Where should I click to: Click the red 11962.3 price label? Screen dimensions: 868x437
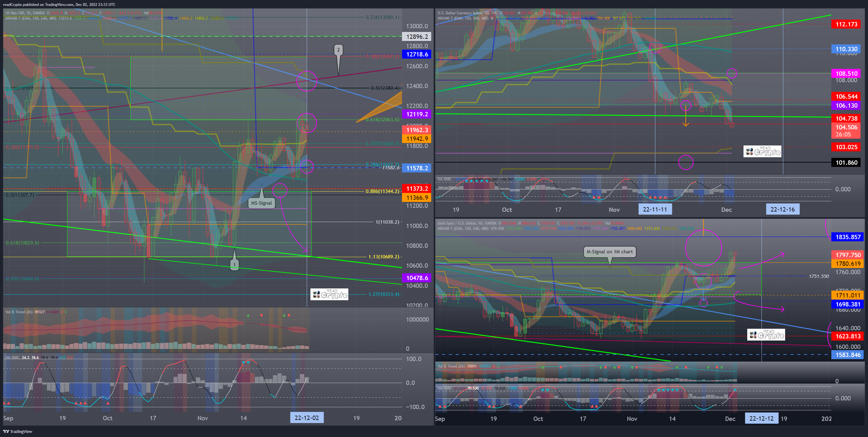pos(417,130)
